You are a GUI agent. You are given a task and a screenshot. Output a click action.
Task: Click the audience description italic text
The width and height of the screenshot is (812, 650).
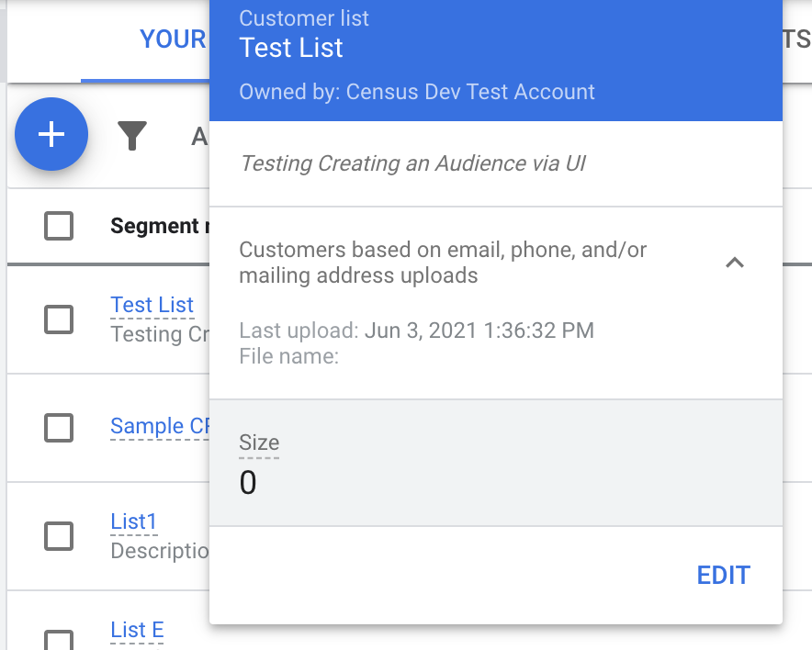pyautogui.click(x=412, y=163)
